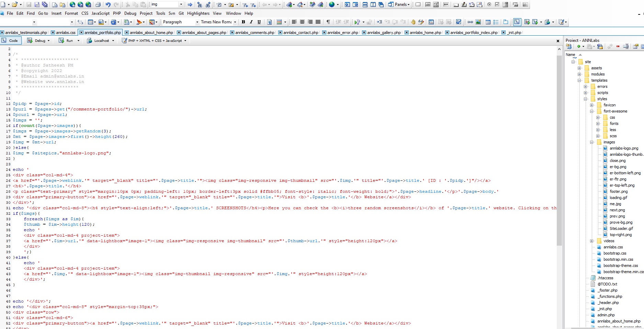Click the insert hyperlink chain icon
This screenshot has height=329, width=644.
click(x=470, y=22)
